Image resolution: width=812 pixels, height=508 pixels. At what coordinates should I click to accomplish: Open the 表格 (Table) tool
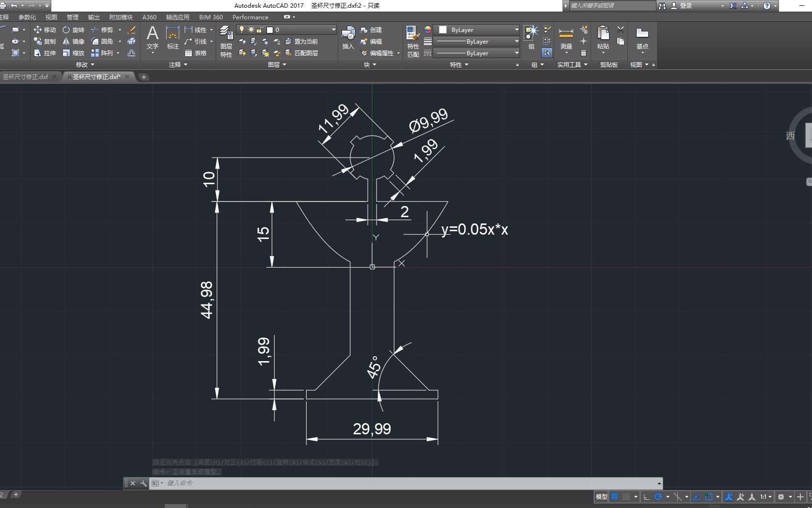point(196,53)
